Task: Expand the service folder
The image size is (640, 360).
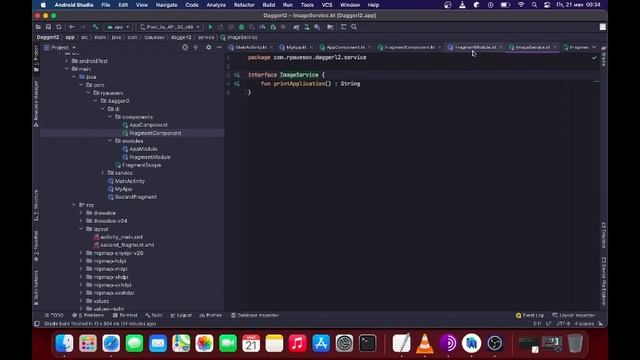Action: (103, 173)
